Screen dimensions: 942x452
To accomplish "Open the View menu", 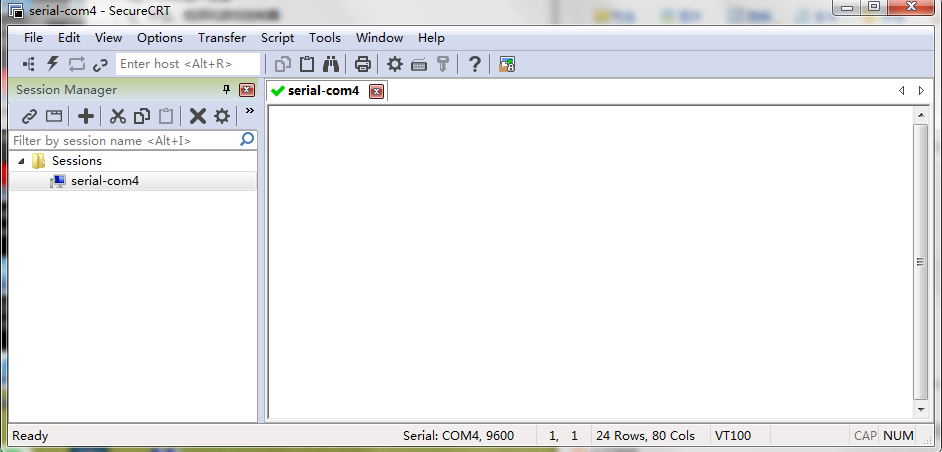I will point(109,38).
